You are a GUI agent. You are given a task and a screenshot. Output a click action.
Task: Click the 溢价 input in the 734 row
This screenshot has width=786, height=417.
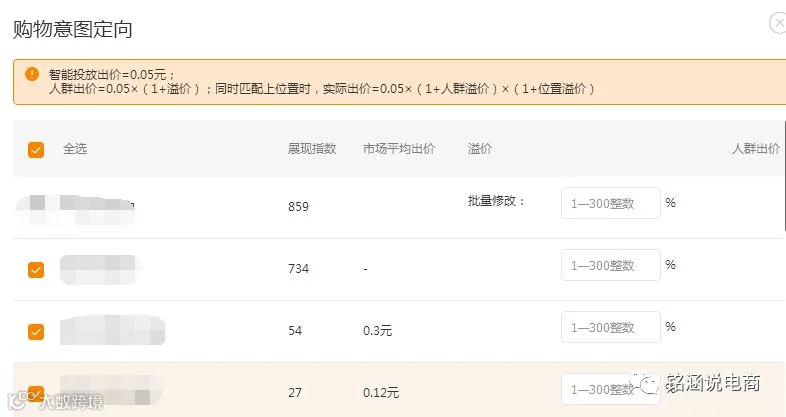click(x=611, y=265)
